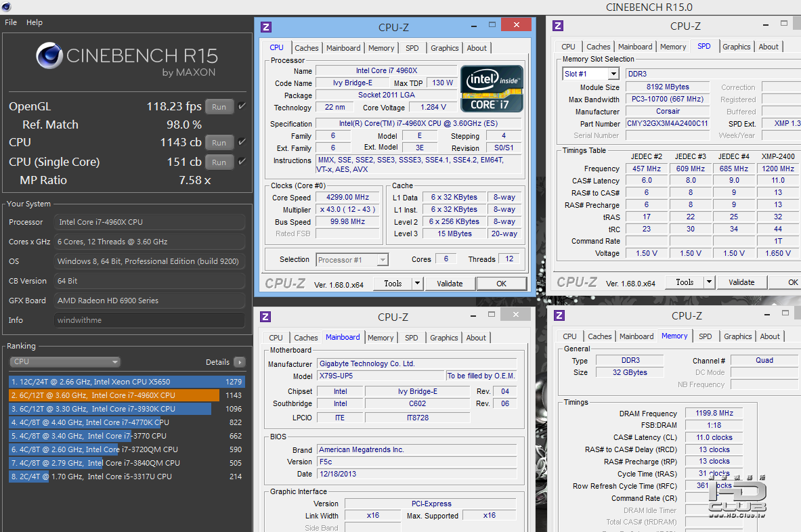Toggle the OpenGL test checkbox
Screen dimensions: 801x532
point(242,106)
